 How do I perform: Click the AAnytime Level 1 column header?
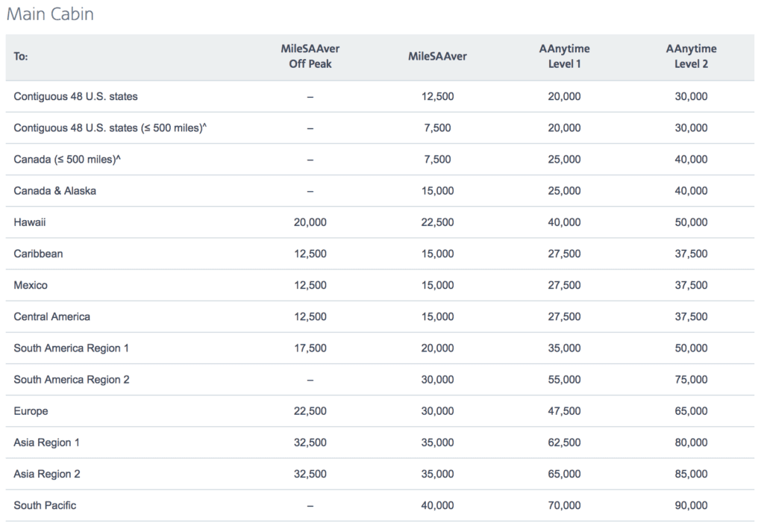click(564, 57)
